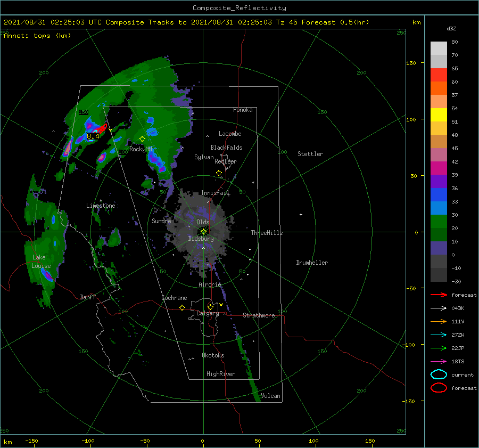
Task: Click the magenta 18TS arrow legend icon
Action: coord(439,362)
